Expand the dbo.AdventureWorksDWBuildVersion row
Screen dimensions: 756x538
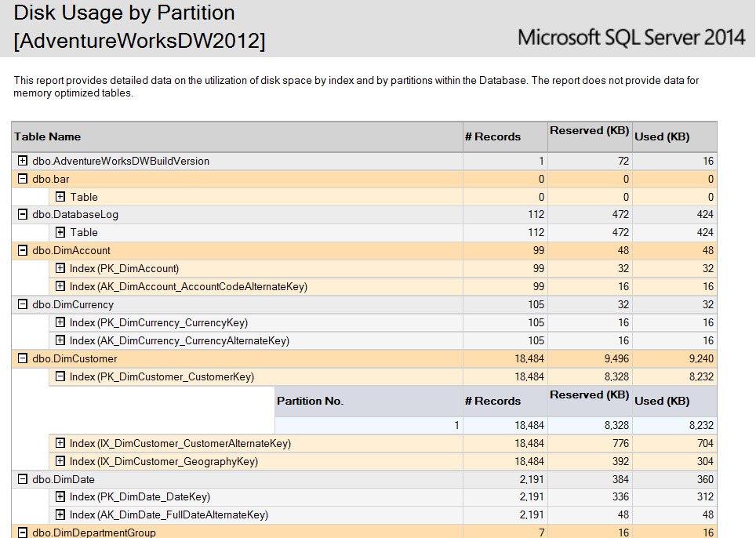(x=23, y=161)
